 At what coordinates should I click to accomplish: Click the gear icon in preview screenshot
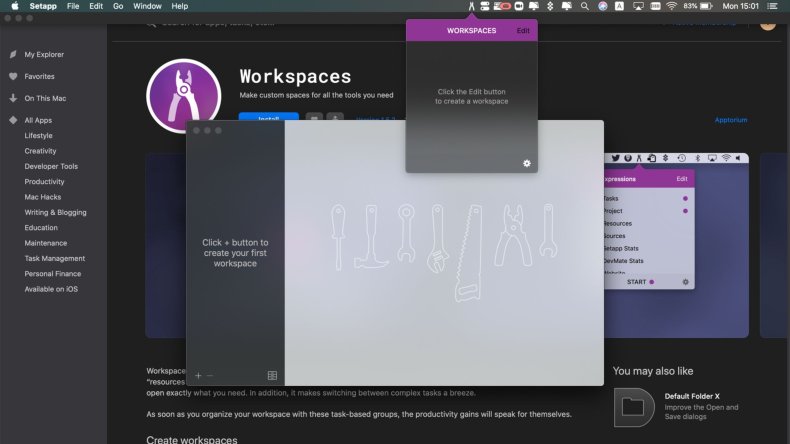pyautogui.click(x=685, y=282)
